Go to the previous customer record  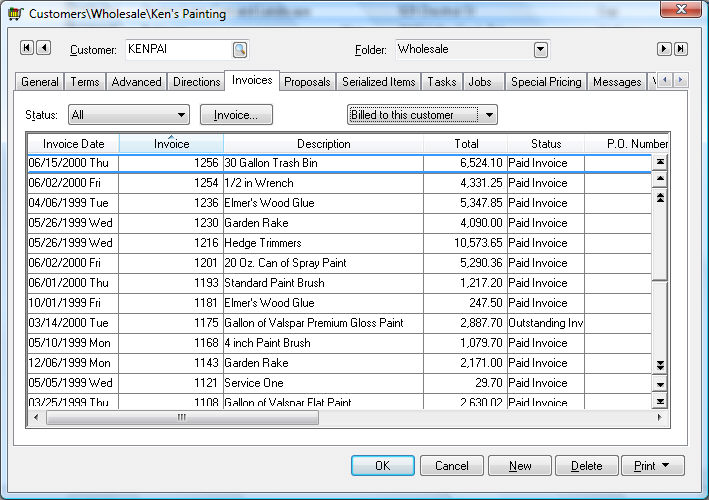(43, 48)
